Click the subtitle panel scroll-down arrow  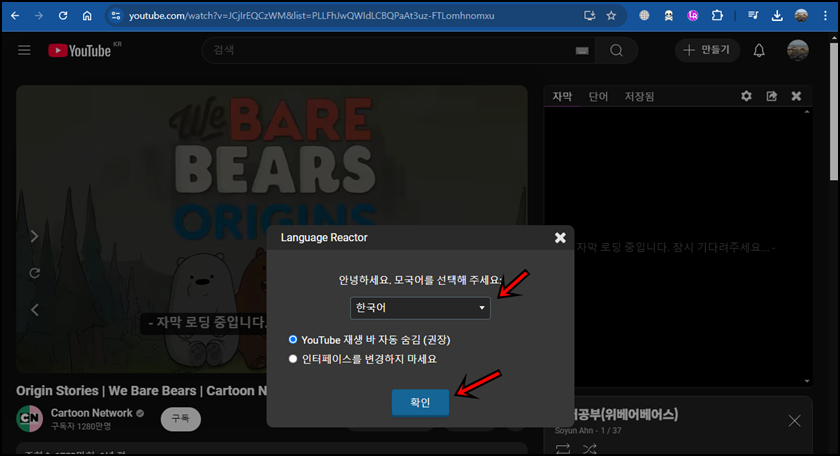(x=807, y=381)
